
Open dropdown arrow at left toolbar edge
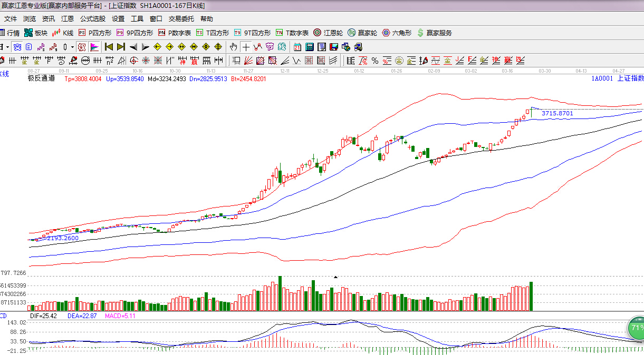click(x=7, y=47)
